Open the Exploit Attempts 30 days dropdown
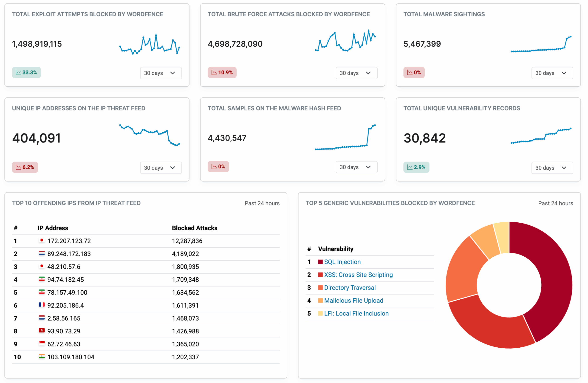588x383 pixels. coord(161,73)
